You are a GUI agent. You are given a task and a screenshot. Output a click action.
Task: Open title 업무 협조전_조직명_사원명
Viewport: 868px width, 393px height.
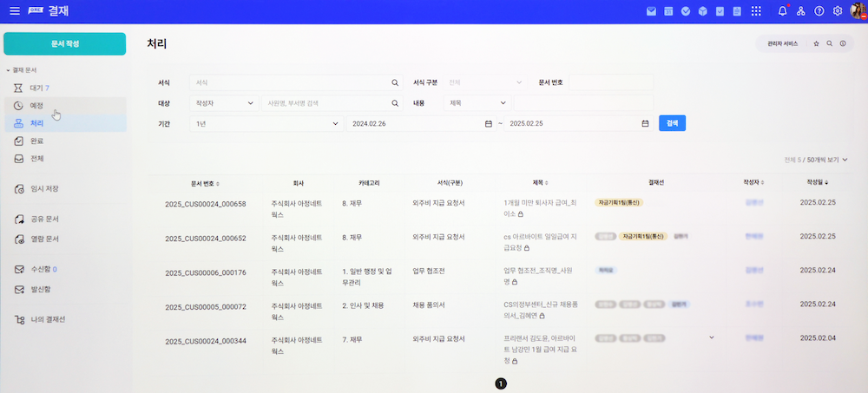(x=537, y=276)
